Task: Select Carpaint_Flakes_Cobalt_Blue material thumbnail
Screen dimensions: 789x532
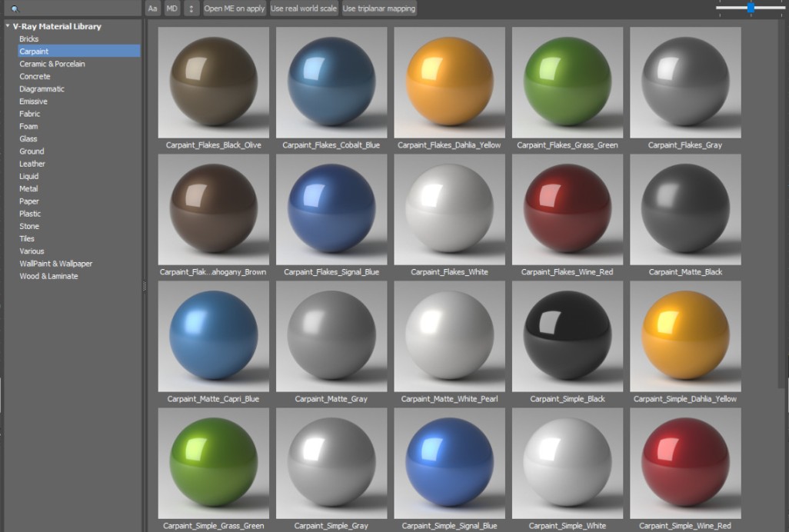Action: coord(331,83)
